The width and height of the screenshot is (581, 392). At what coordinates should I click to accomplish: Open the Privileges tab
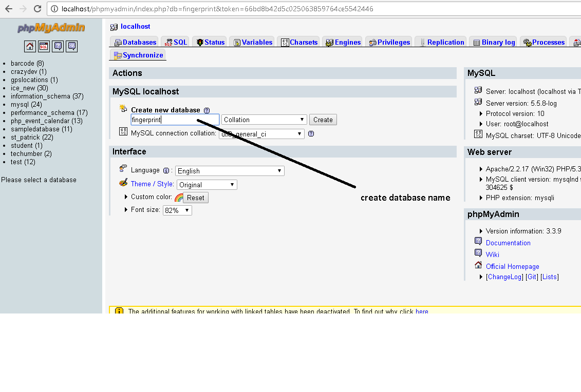(389, 42)
